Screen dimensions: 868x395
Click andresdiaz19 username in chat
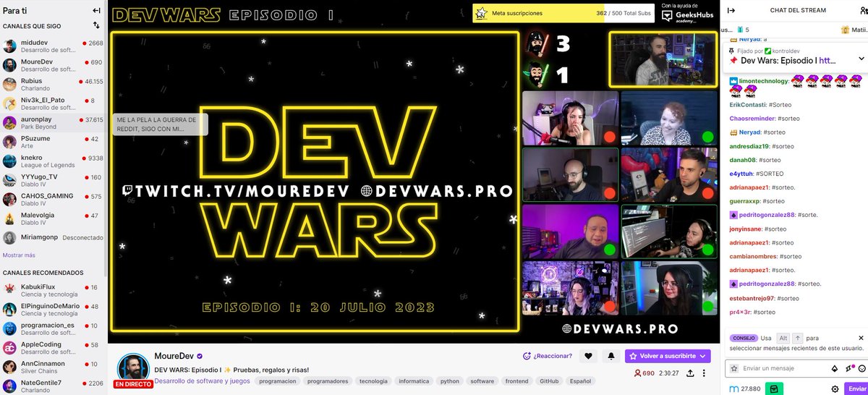749,145
